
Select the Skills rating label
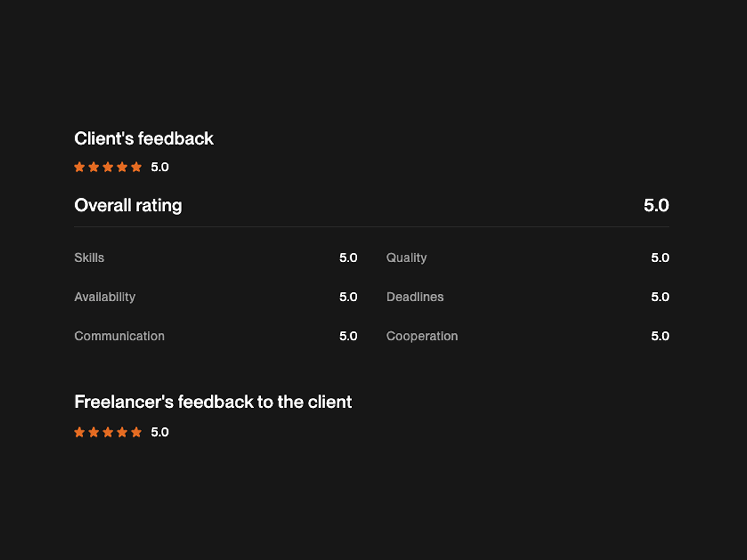(x=89, y=258)
